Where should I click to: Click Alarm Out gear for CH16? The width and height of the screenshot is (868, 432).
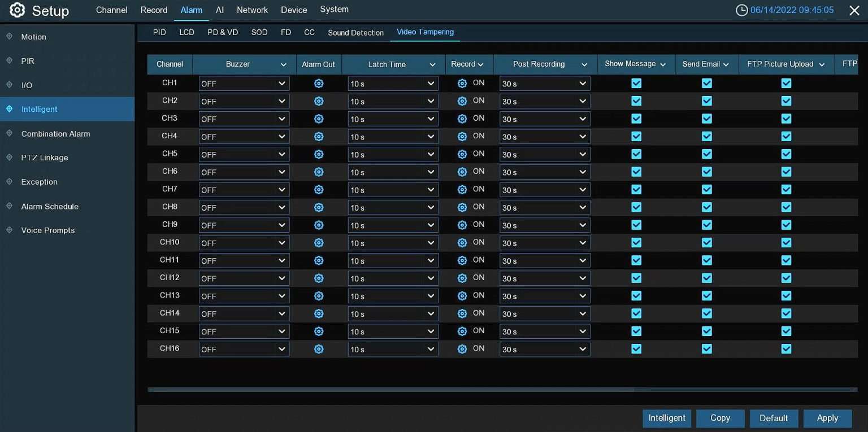pos(319,349)
